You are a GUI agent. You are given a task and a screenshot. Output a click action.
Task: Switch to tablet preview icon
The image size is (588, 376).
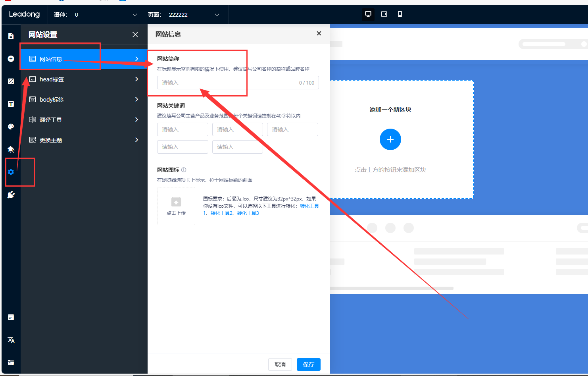[x=384, y=14]
